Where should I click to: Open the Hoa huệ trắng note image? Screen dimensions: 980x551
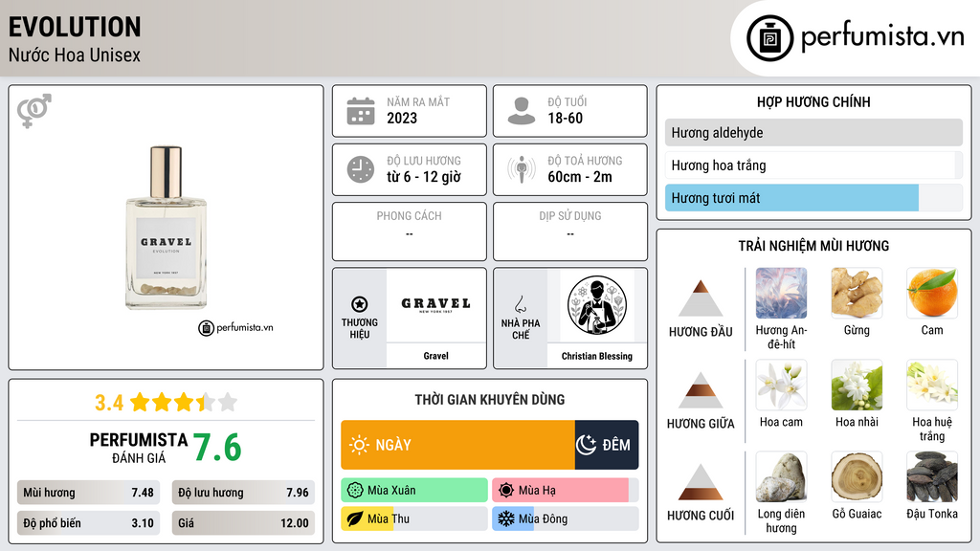pos(932,385)
